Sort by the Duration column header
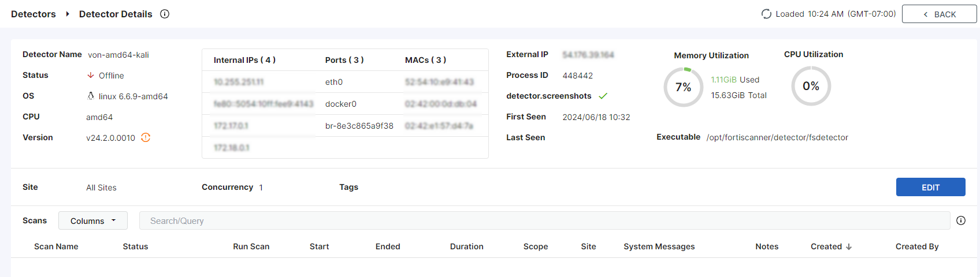The height and width of the screenshot is (277, 980). [466, 246]
